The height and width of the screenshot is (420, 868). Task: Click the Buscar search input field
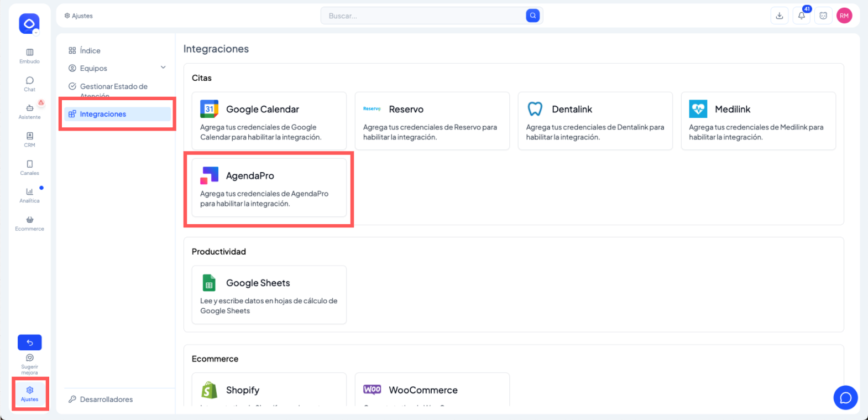(x=423, y=16)
